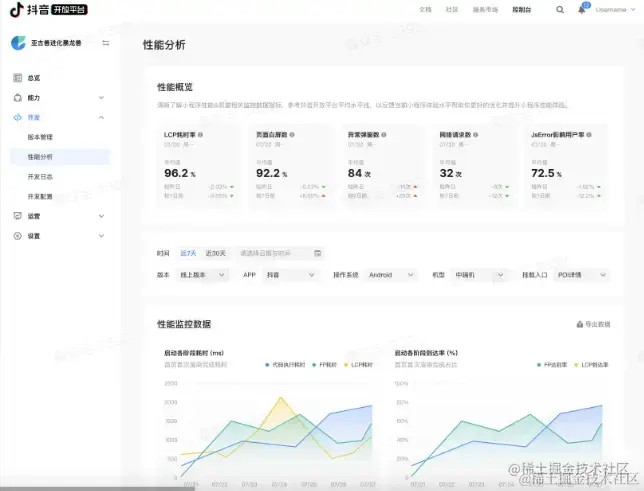Click the 性能概览 section heading
The height and width of the screenshot is (491, 644).
175,87
